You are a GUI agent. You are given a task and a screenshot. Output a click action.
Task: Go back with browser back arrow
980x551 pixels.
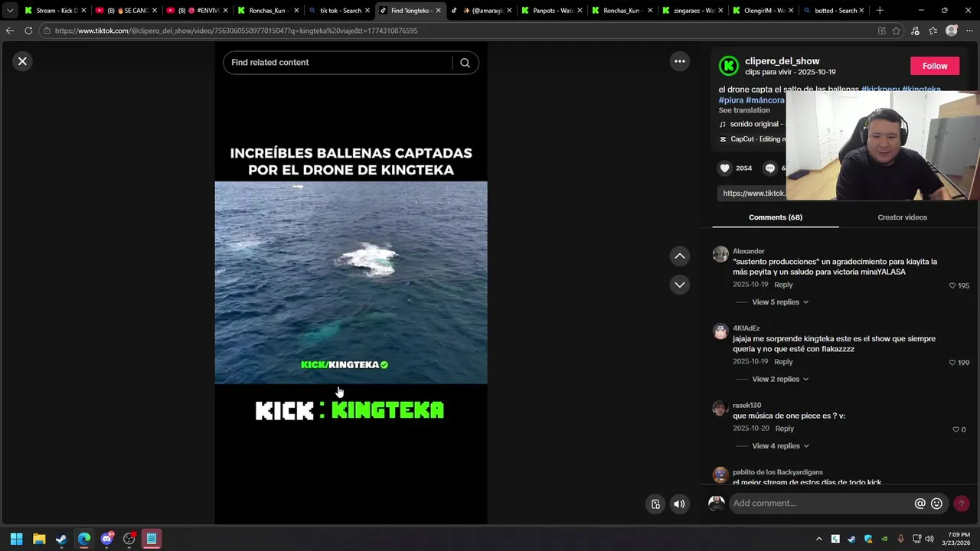pos(9,31)
